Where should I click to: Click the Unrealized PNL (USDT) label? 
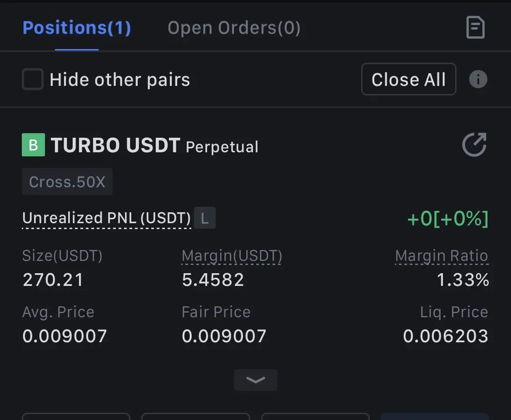pos(106,218)
